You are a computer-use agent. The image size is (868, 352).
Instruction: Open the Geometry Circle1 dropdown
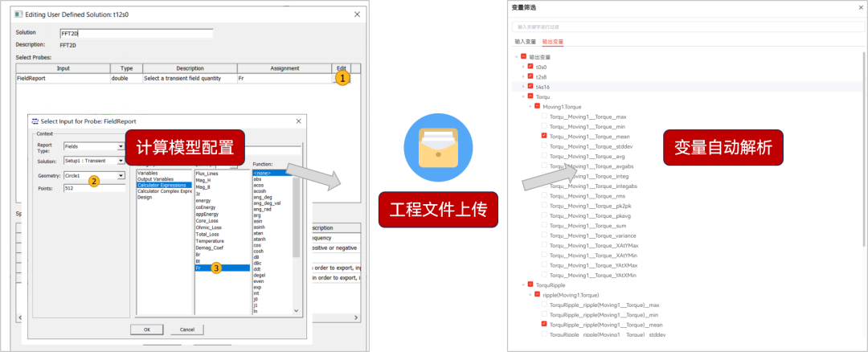(x=121, y=175)
